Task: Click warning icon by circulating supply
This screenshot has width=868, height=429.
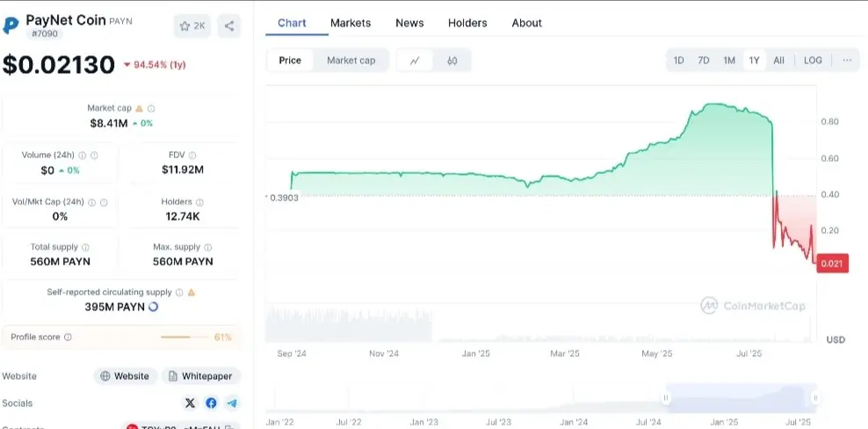Action: tap(192, 292)
